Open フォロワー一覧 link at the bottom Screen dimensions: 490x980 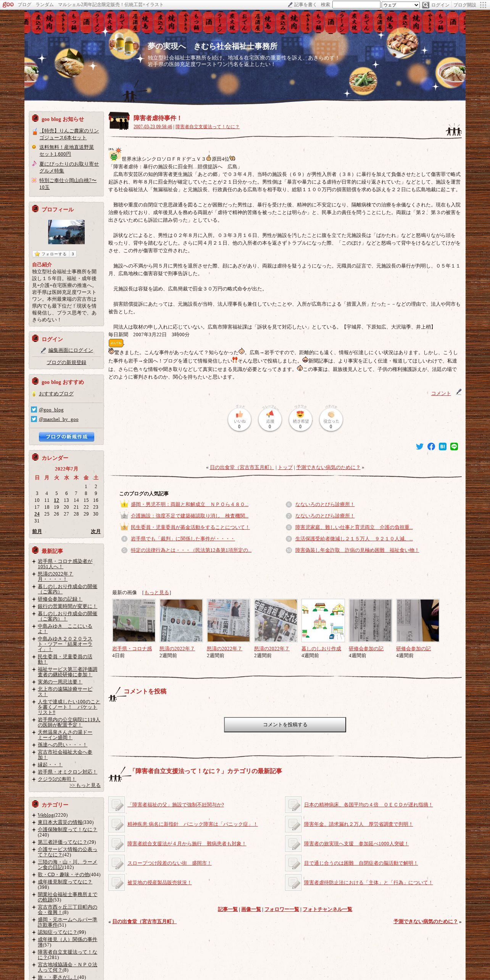[282, 909]
